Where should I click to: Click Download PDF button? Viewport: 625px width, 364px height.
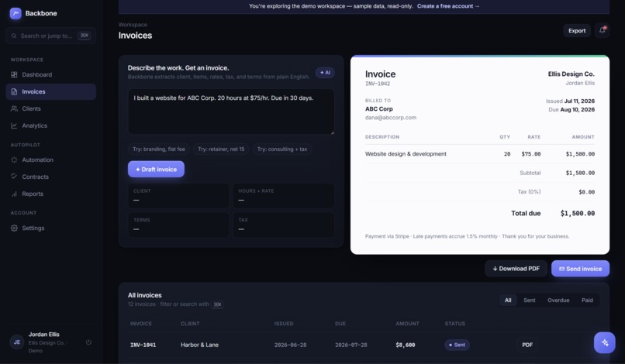tap(516, 269)
